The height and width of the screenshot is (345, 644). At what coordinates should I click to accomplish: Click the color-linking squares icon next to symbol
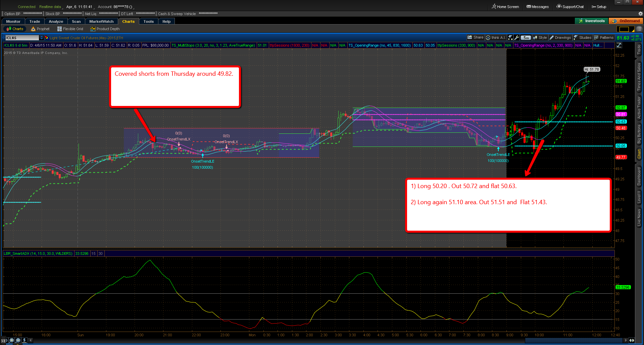click(47, 38)
